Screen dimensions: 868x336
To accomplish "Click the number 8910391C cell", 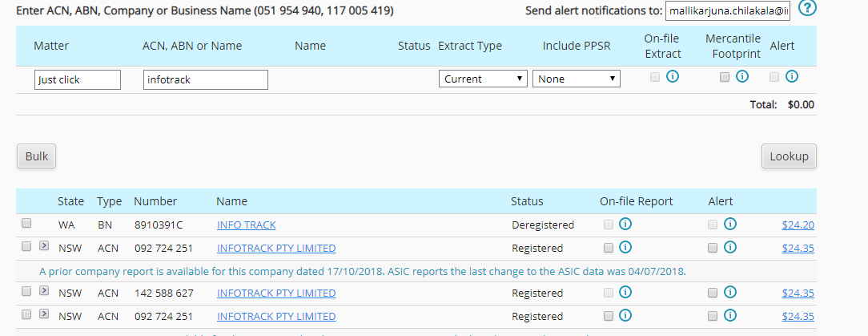I will [x=159, y=225].
